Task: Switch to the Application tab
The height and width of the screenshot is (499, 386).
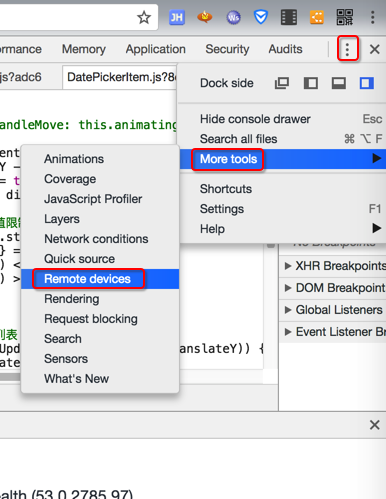Action: tap(156, 49)
